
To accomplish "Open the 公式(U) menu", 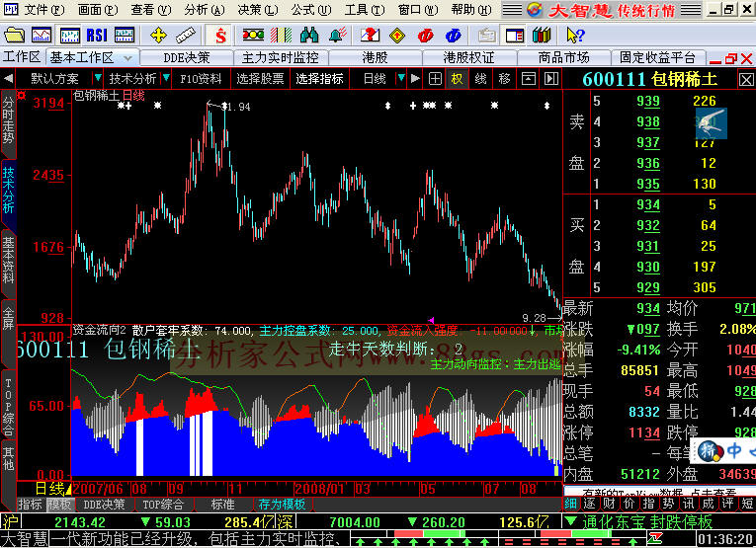I will (311, 10).
